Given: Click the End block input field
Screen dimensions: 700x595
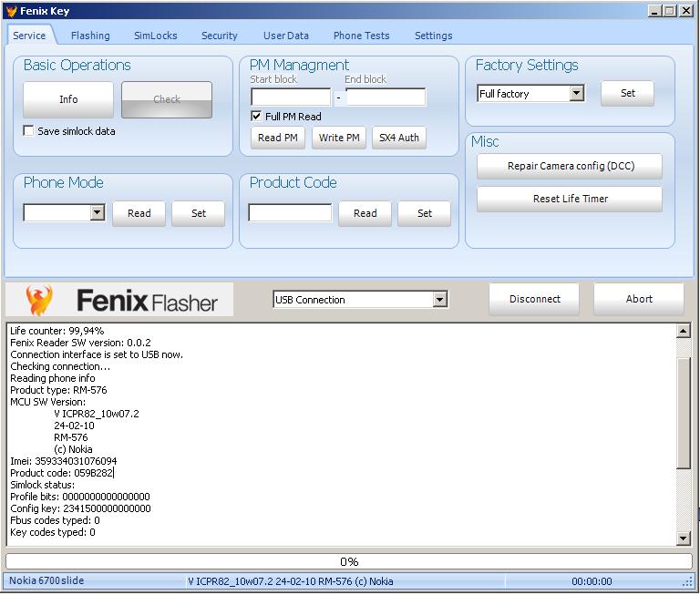Looking at the screenshot, I should [386, 97].
